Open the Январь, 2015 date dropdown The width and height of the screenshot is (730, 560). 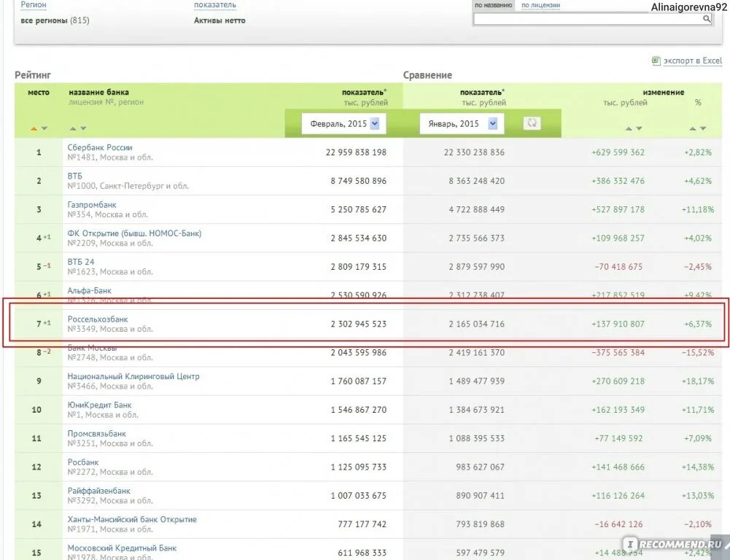tap(462, 123)
